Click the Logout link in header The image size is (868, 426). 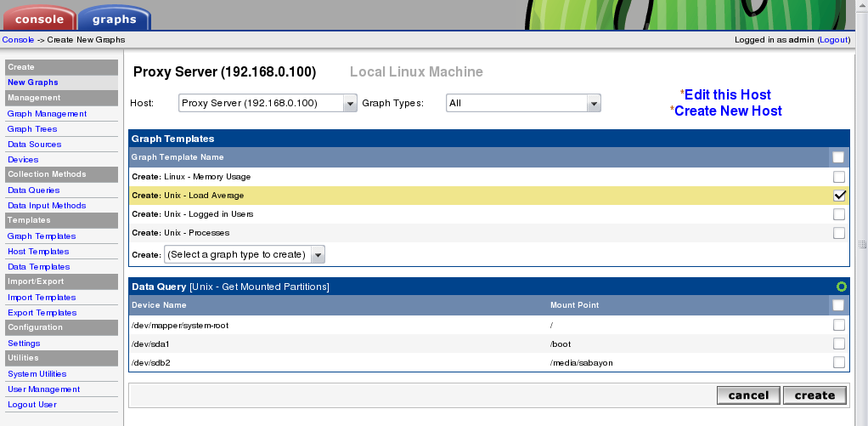pyautogui.click(x=834, y=40)
